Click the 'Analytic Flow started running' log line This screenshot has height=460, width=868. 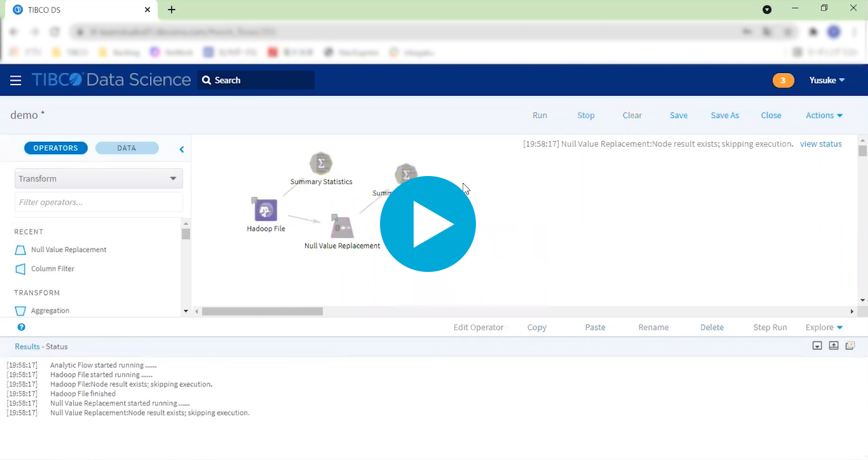(x=103, y=365)
